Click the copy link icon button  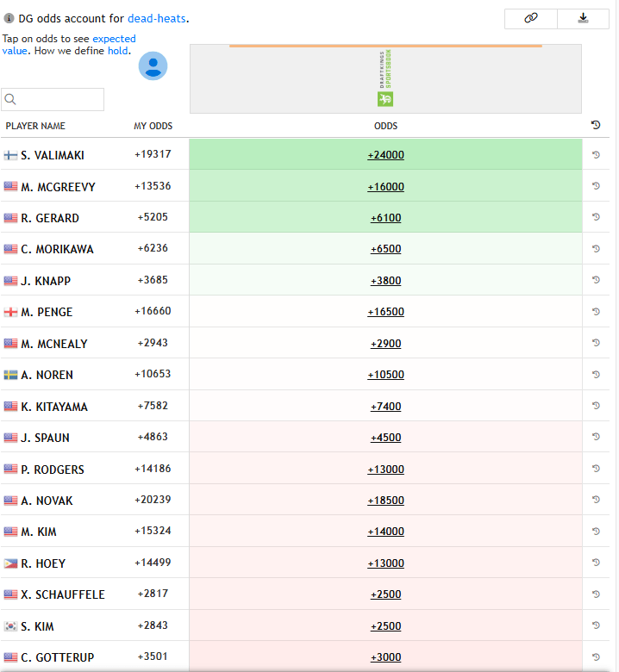(531, 18)
